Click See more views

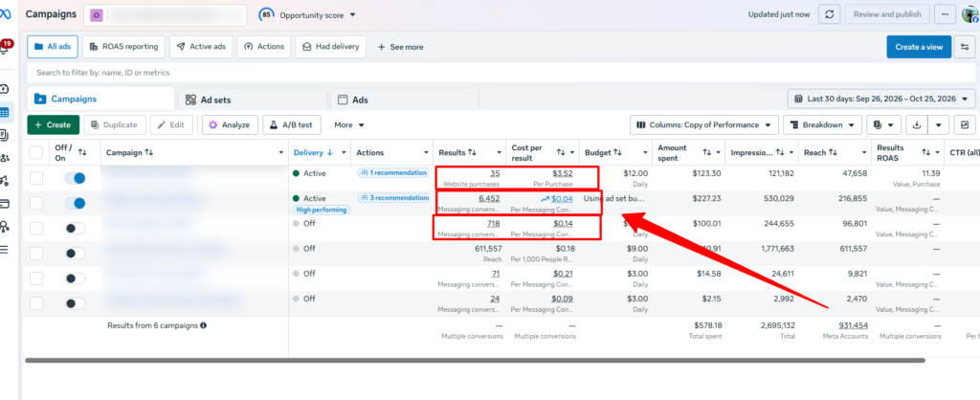point(400,47)
